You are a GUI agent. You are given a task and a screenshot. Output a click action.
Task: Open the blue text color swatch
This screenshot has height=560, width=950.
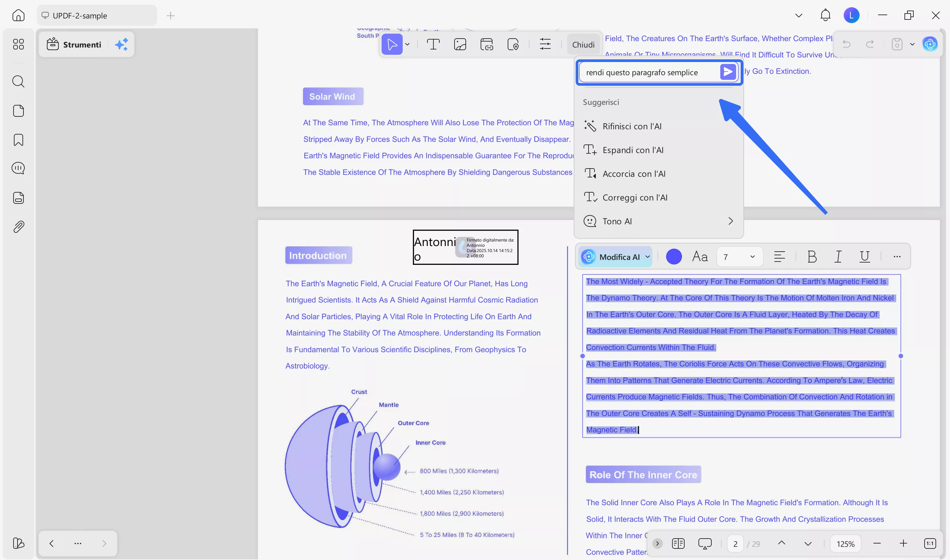[674, 257]
